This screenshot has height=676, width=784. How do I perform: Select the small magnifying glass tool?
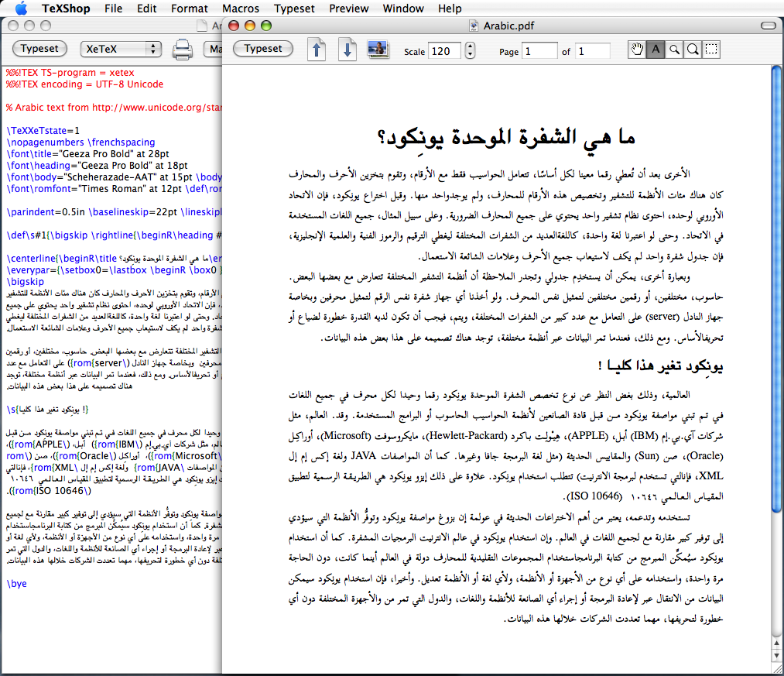[x=674, y=49]
